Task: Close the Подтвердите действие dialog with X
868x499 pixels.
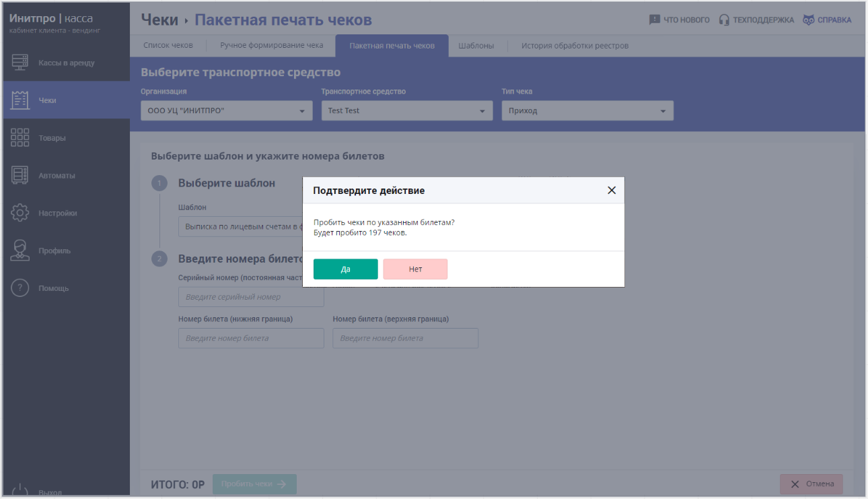Action: 612,191
